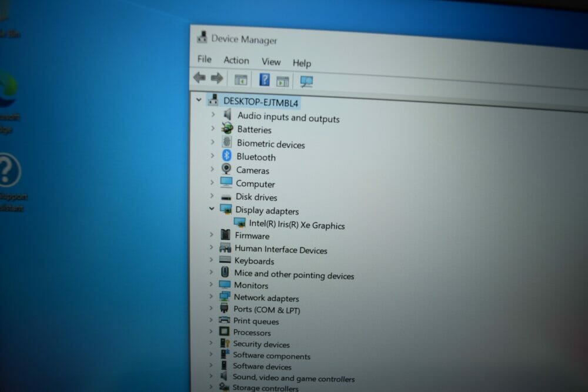Click the Computer monitor icon
This screenshot has height=392, width=588.
226,183
